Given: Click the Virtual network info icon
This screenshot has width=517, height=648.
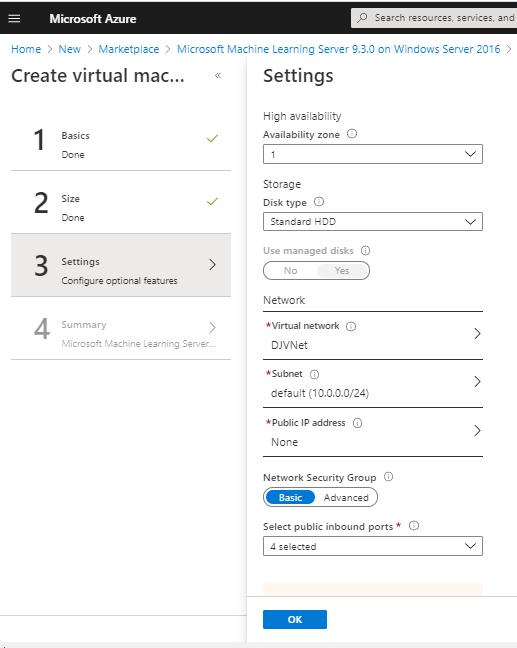Looking at the screenshot, I should [x=351, y=326].
